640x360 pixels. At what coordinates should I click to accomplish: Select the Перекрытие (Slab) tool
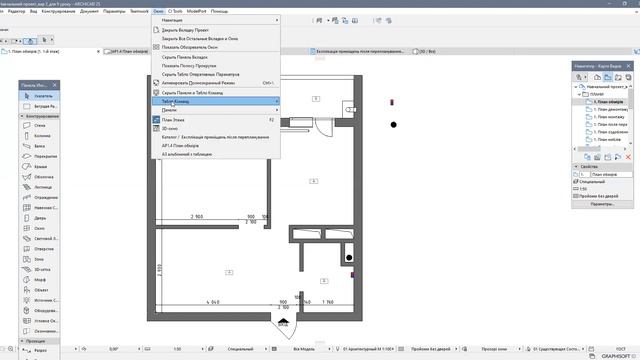[39, 156]
